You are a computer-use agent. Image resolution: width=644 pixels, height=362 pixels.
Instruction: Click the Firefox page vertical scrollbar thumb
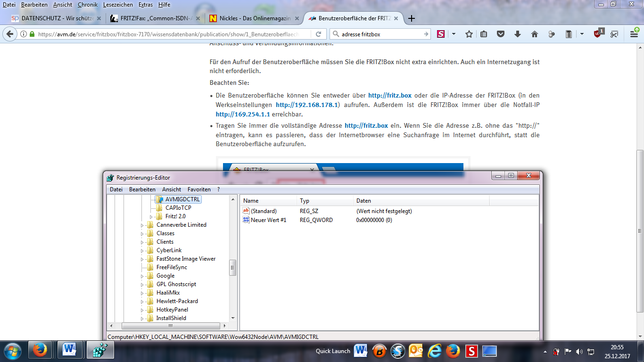pos(640,231)
